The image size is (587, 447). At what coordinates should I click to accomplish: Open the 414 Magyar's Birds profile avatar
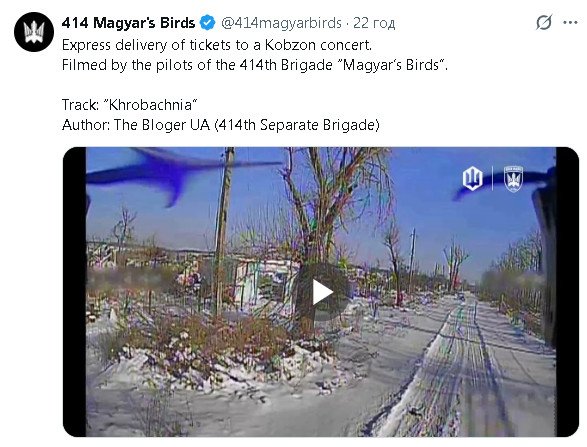pyautogui.click(x=34, y=32)
